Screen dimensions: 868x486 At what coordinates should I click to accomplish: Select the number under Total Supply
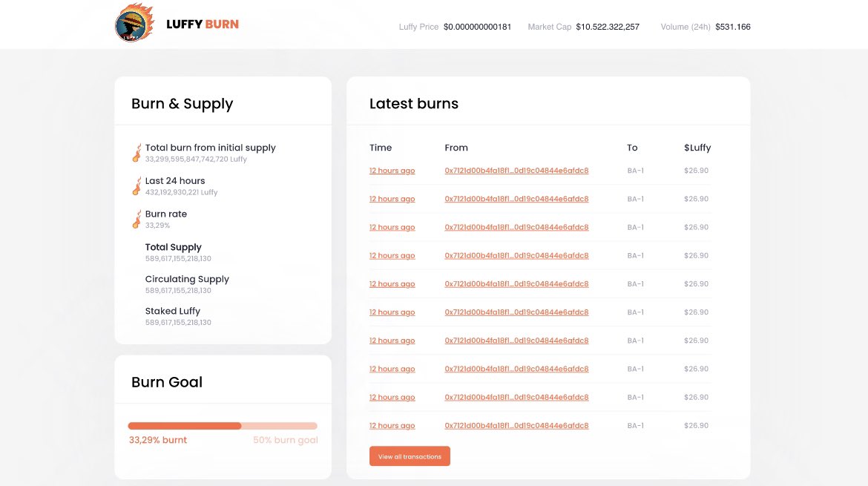pos(178,258)
